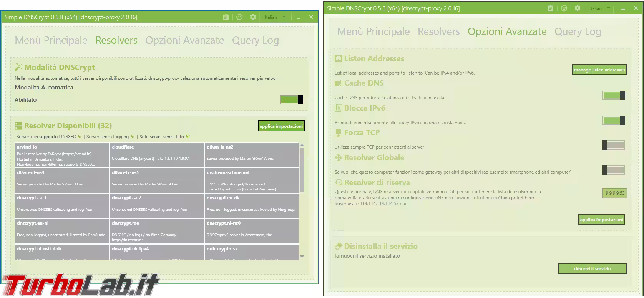Switch to Query Log tab in left window
This screenshot has width=644, height=298.
(255, 41)
